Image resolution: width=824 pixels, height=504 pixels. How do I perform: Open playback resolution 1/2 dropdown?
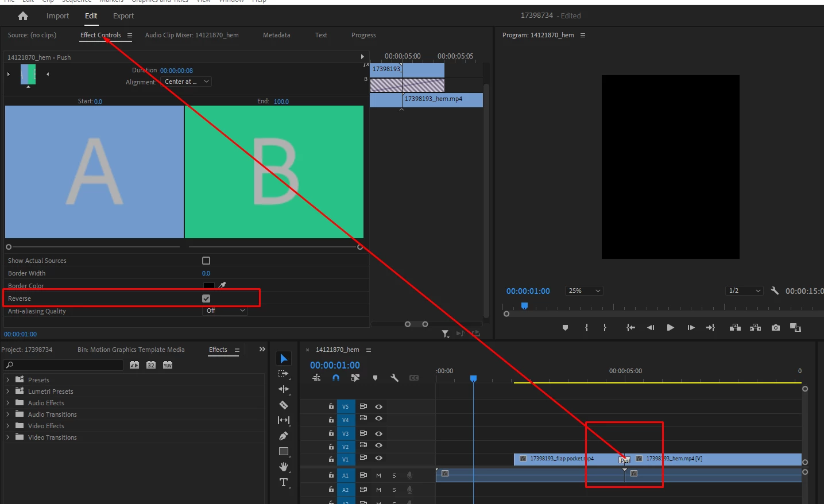[744, 290]
